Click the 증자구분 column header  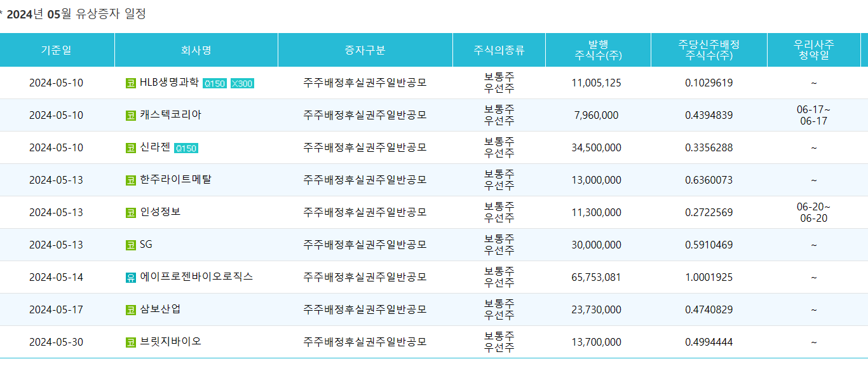[x=365, y=50]
